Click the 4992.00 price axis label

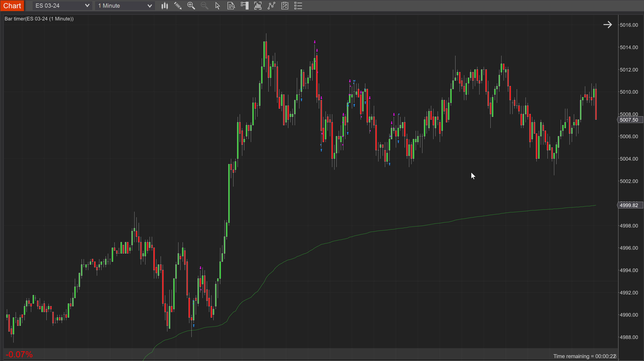[x=629, y=293]
